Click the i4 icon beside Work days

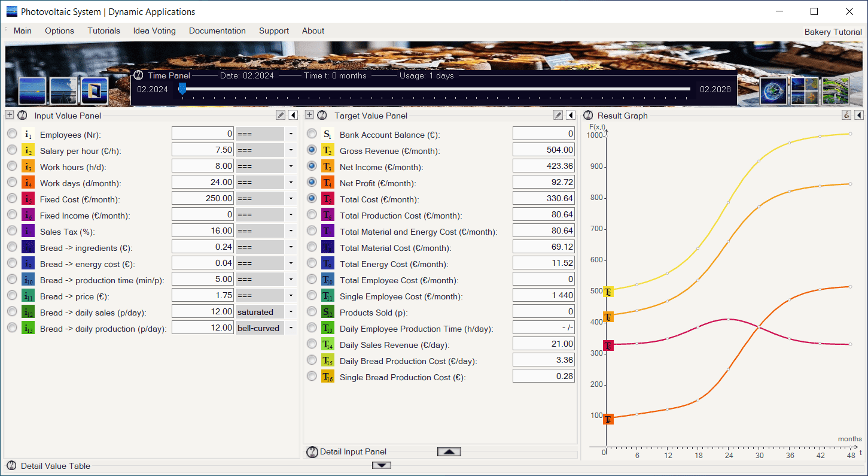tap(28, 183)
